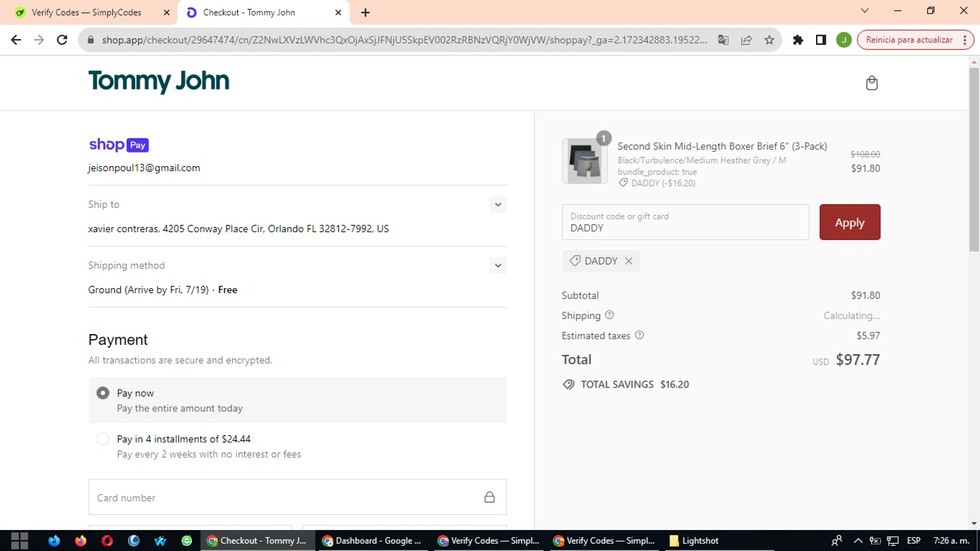Viewport: 980px width, 551px height.
Task: Show hidden system tray icons
Action: point(858,541)
